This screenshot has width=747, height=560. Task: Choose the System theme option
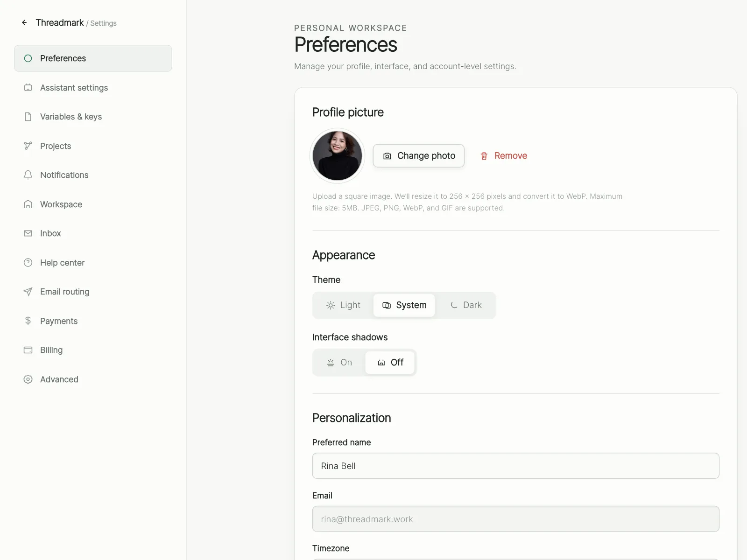click(x=404, y=305)
